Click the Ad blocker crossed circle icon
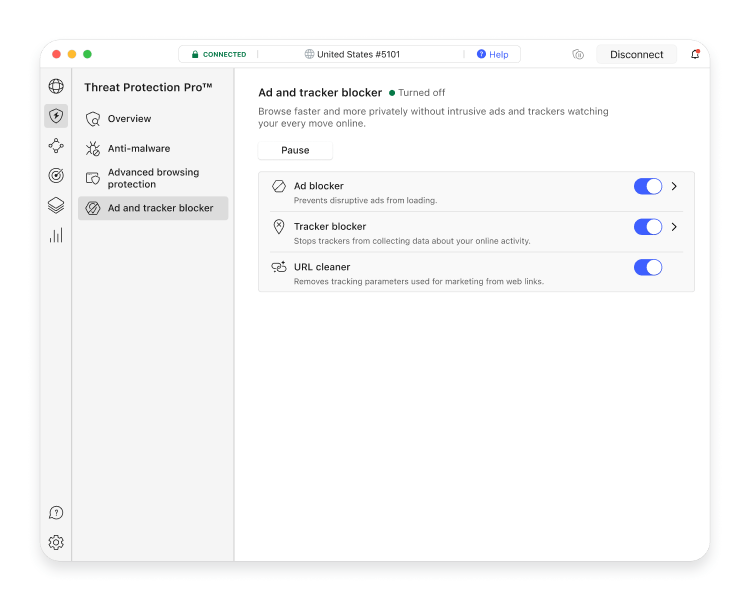Viewport: 750px width, 601px height. [x=279, y=186]
